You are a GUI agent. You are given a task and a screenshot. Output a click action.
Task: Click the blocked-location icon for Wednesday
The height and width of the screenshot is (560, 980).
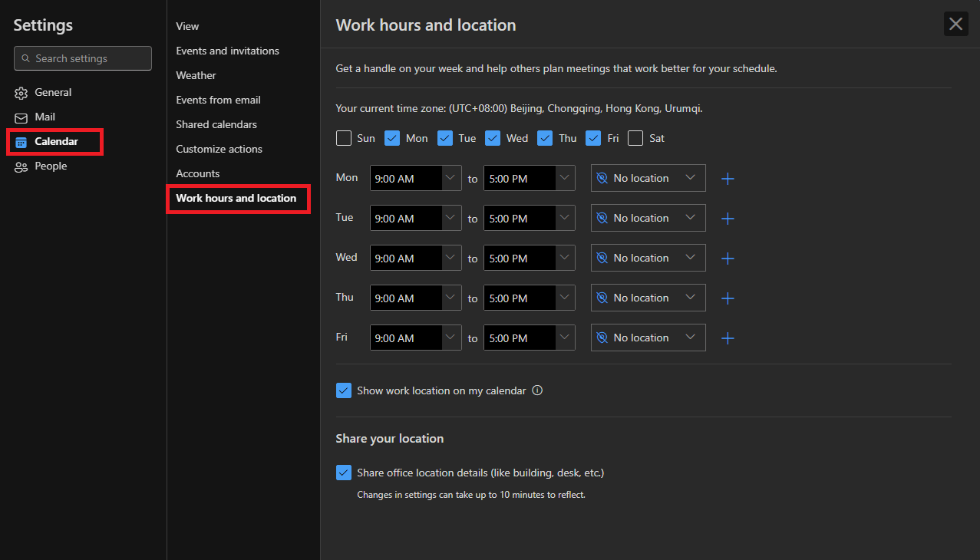(x=603, y=258)
